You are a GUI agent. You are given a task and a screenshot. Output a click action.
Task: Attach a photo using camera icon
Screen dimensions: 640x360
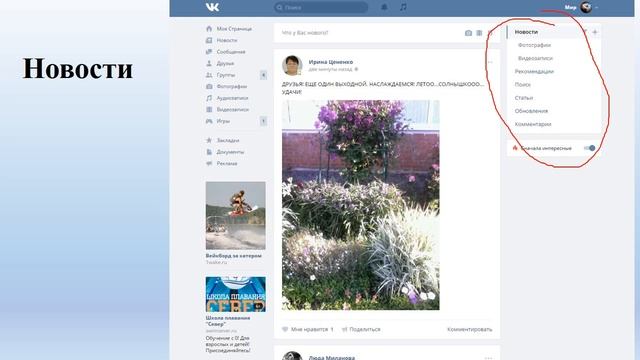pos(468,33)
